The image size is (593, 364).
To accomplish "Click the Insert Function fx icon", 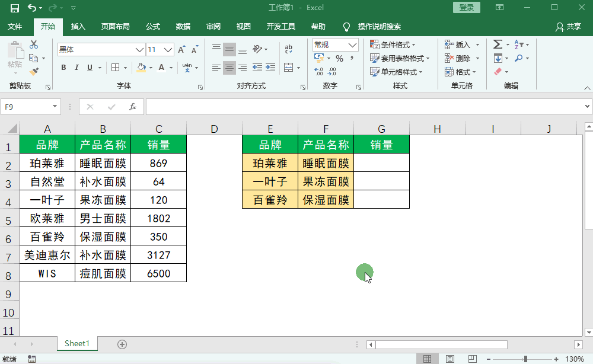I will tap(132, 107).
